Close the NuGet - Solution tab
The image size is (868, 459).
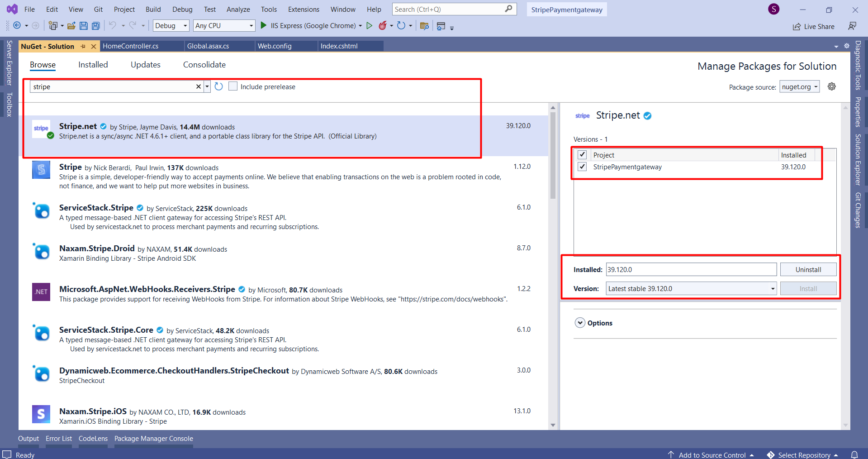click(94, 47)
